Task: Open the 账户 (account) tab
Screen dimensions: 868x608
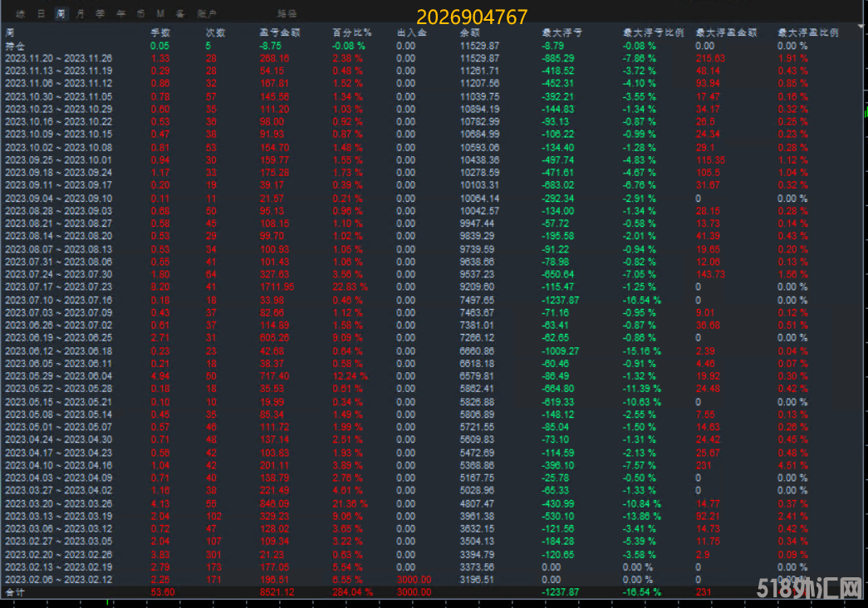Action: pyautogui.click(x=207, y=14)
